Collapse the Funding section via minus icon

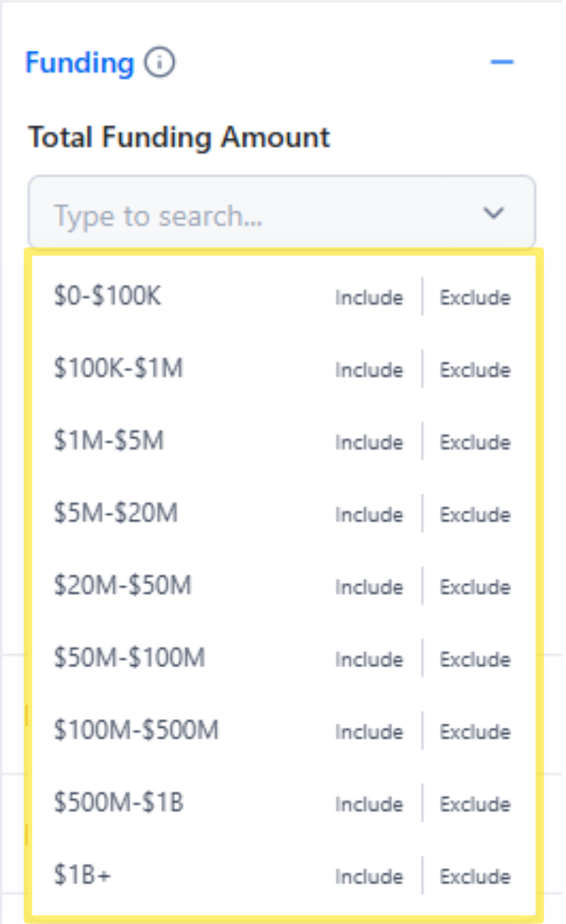tap(501, 61)
